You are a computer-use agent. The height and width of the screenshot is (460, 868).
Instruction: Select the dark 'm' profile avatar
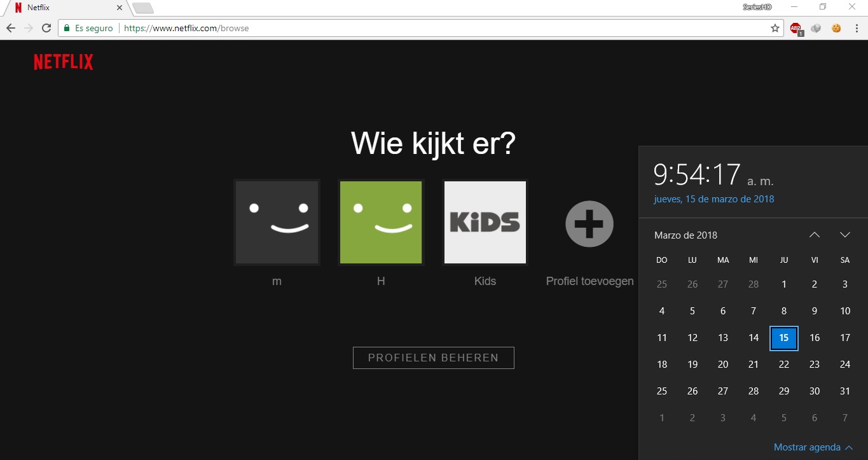click(277, 222)
